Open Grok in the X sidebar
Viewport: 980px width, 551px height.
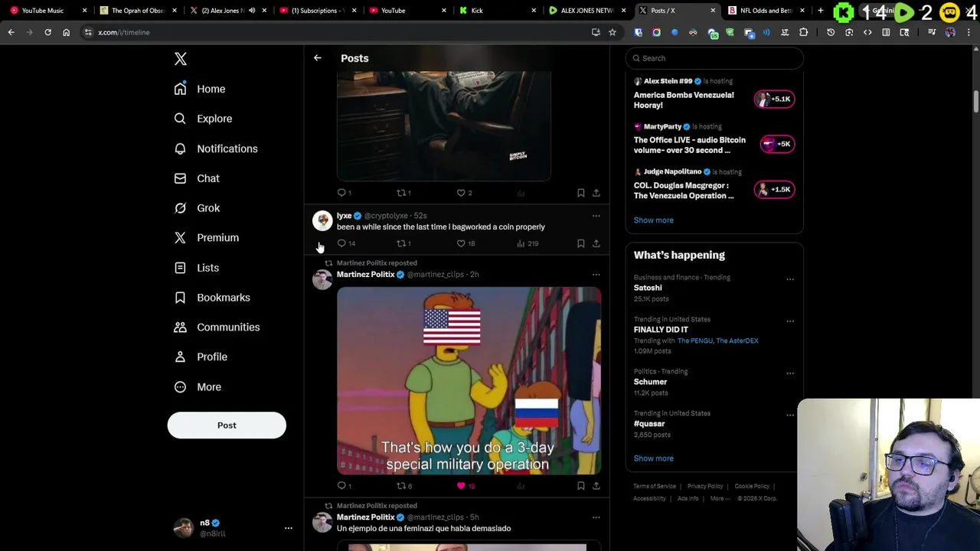pos(197,208)
